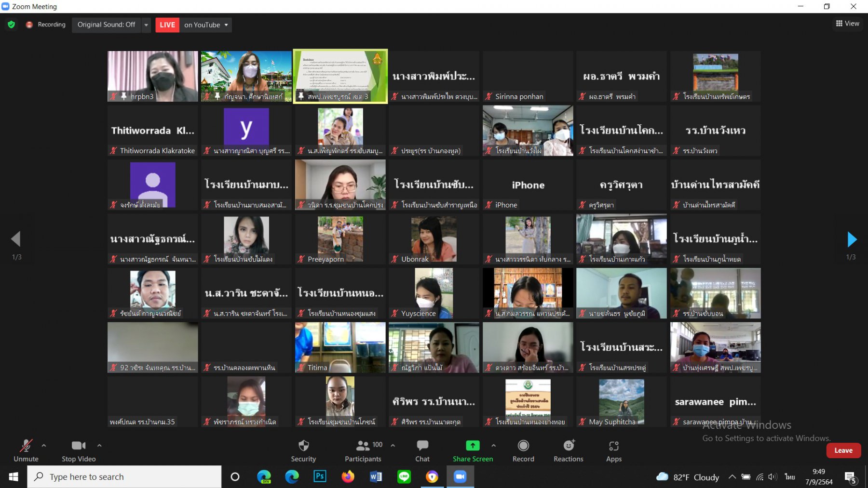Open the View layout menu

[847, 23]
